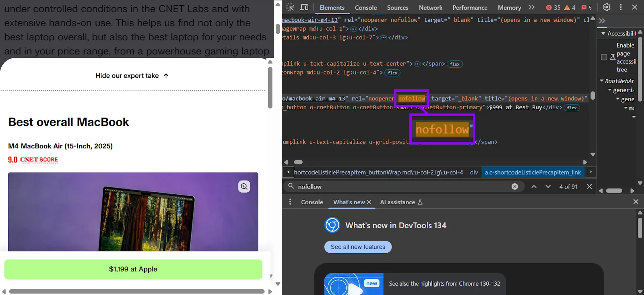Viewport: 644px width, 295px height.
Task: Enable full-page accessibility tree checkbox
Action: pos(604,57)
